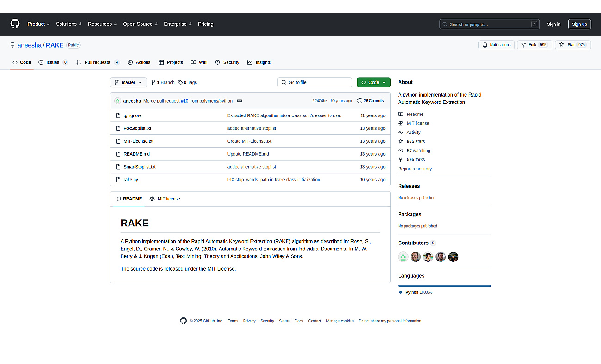Click the Go to file input

[x=315, y=82]
